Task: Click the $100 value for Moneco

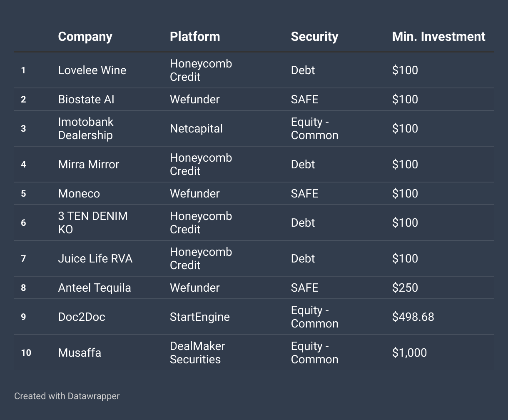Action: 405,193
